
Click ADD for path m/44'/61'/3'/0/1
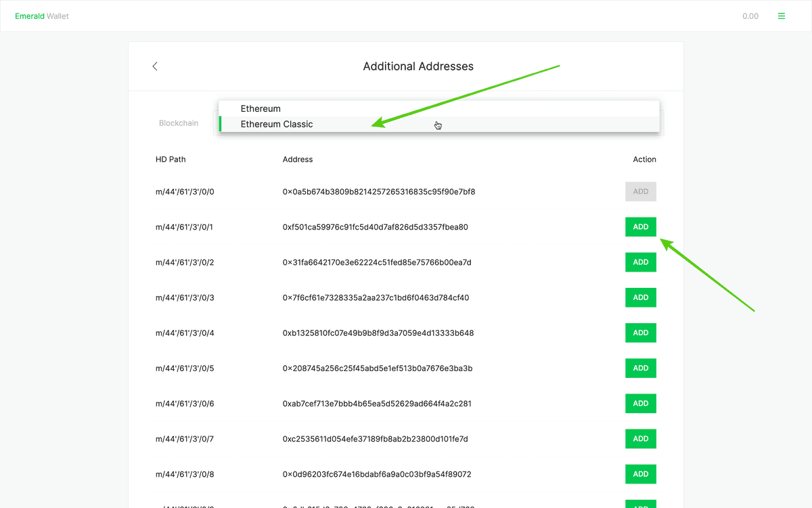[x=640, y=226]
